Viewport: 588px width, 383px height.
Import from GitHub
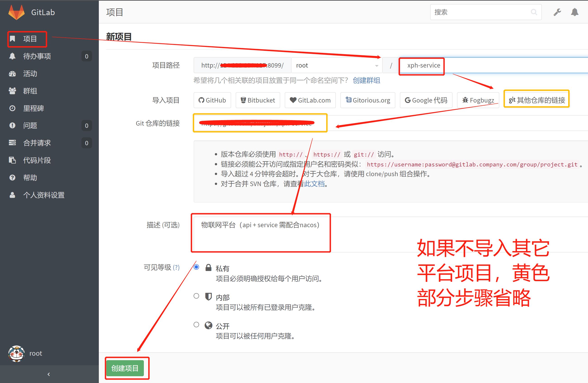point(212,100)
